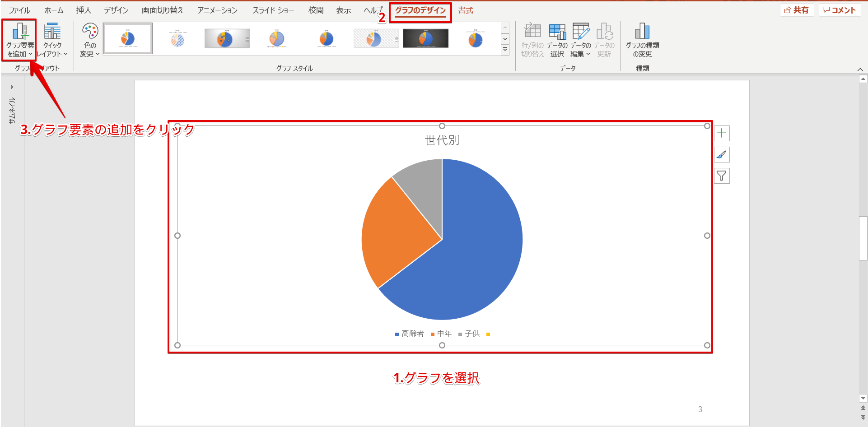868x427 pixels.
Task: Open the 表示 tab
Action: click(x=343, y=10)
